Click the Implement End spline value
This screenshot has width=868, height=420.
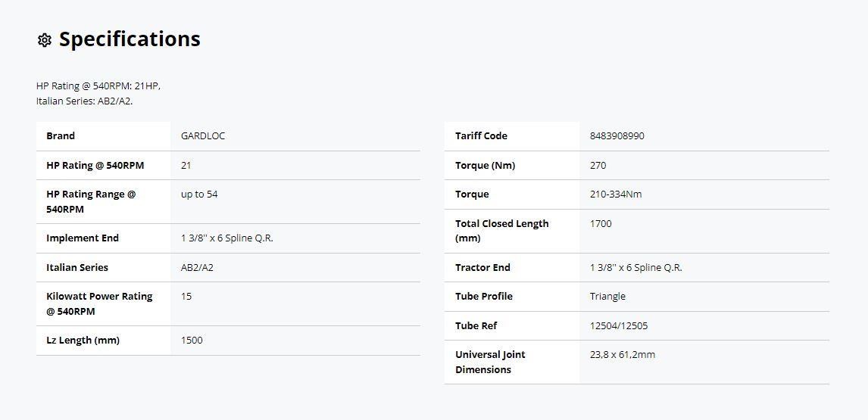click(227, 238)
